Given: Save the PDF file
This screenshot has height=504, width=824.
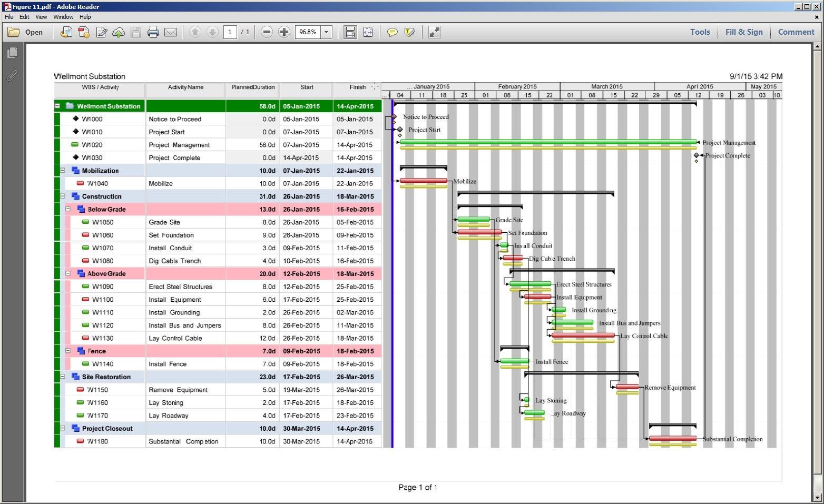Looking at the screenshot, I should click(136, 32).
